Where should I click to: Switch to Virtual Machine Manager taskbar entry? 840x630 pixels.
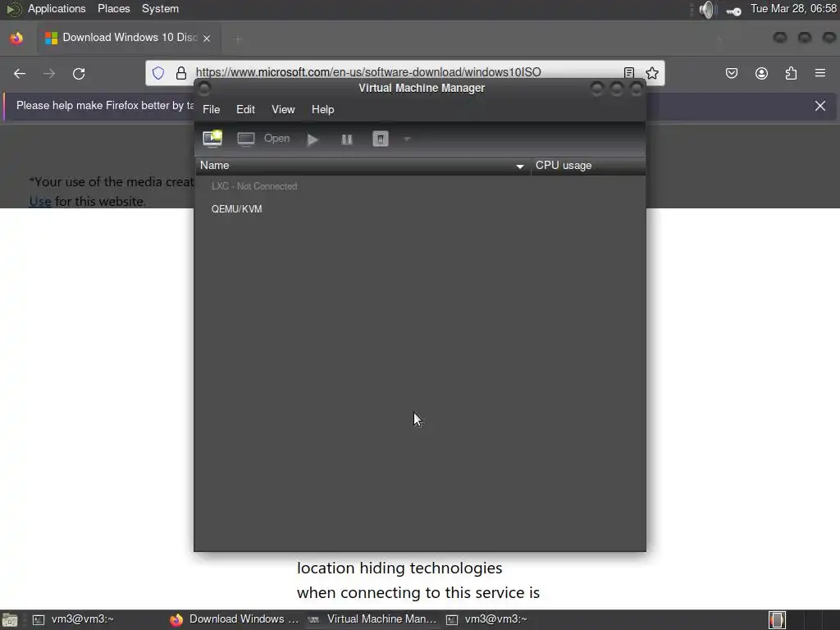coord(372,619)
